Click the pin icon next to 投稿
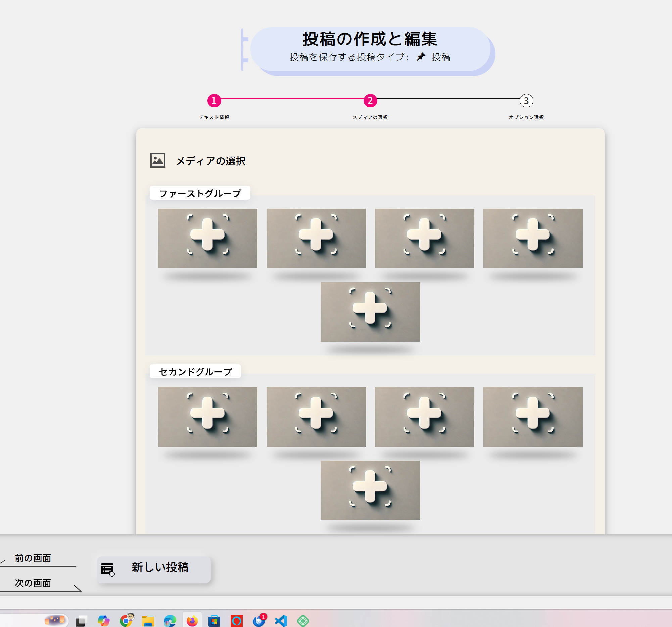Viewport: 672px width, 627px height. pyautogui.click(x=421, y=57)
